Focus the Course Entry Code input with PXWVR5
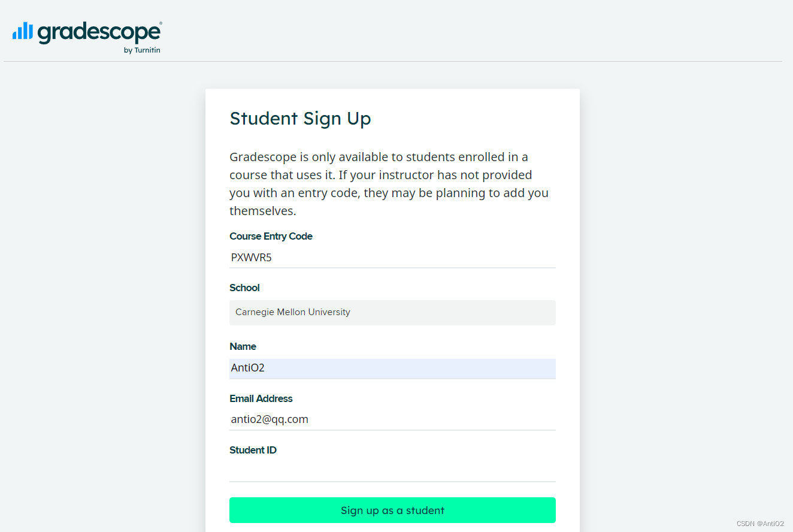This screenshot has height=532, width=793. (392, 258)
